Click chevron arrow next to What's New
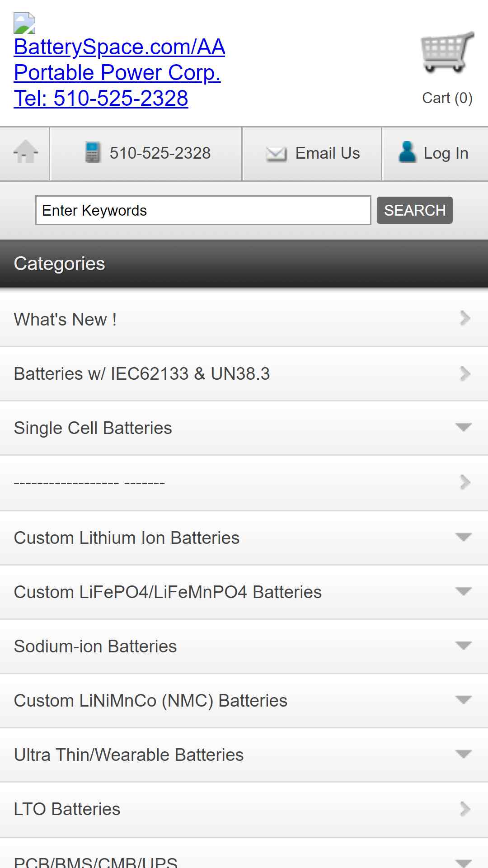488x868 pixels. point(465,319)
